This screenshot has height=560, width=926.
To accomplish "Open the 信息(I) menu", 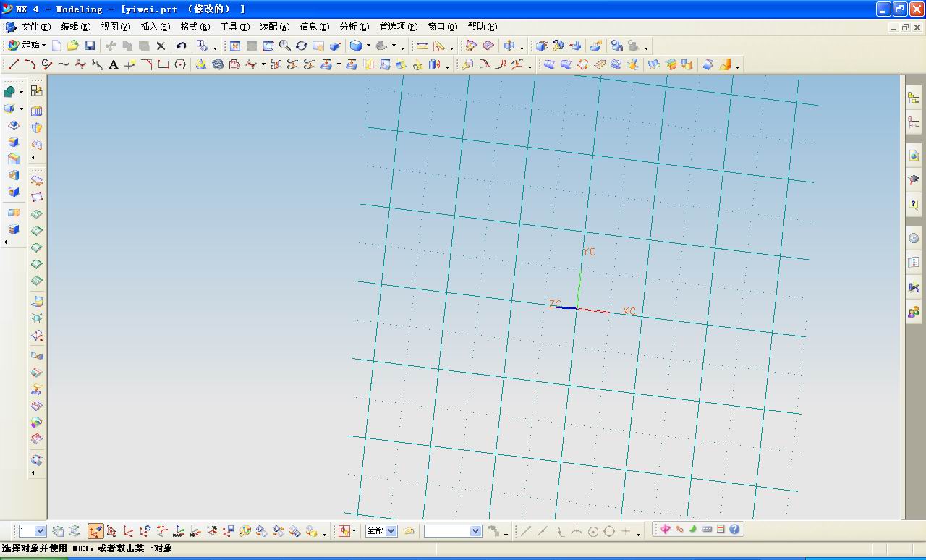I will tap(315, 27).
